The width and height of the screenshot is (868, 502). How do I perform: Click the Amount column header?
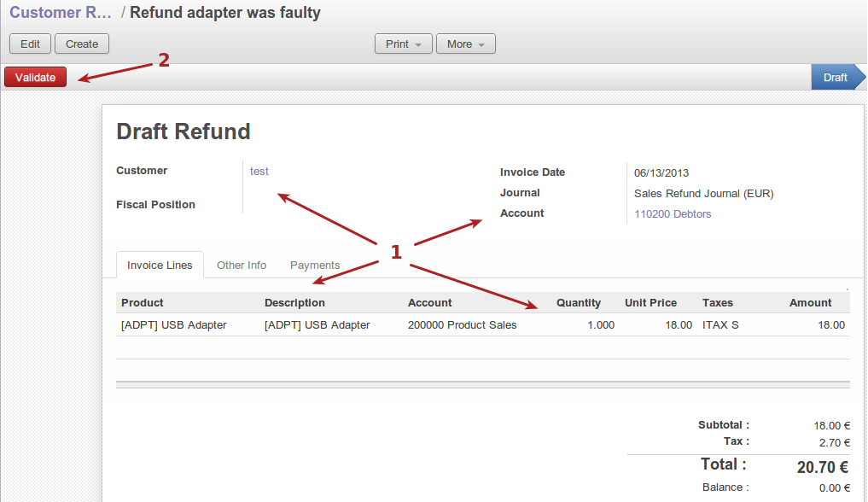[x=810, y=302]
